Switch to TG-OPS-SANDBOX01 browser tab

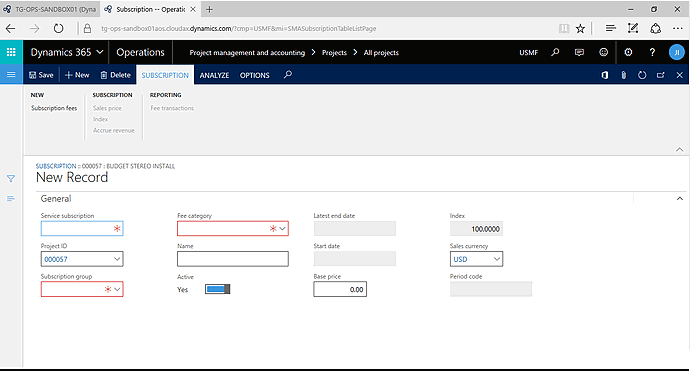click(x=50, y=9)
